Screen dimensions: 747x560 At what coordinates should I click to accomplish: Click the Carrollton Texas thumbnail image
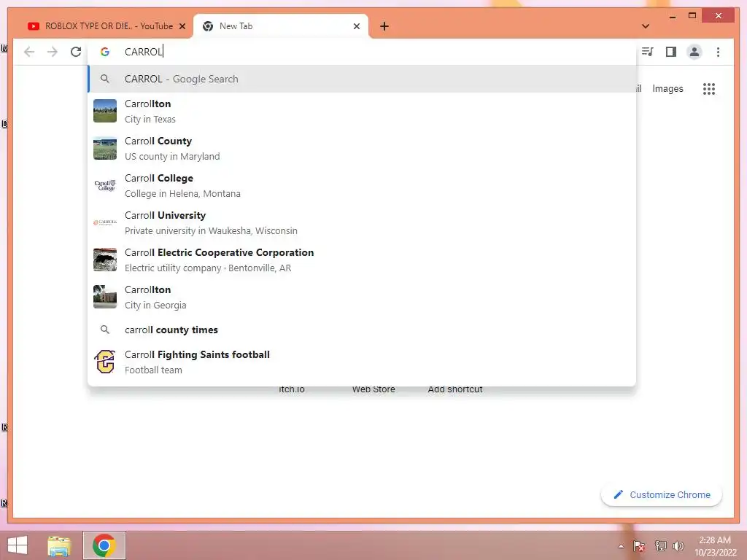[105, 111]
